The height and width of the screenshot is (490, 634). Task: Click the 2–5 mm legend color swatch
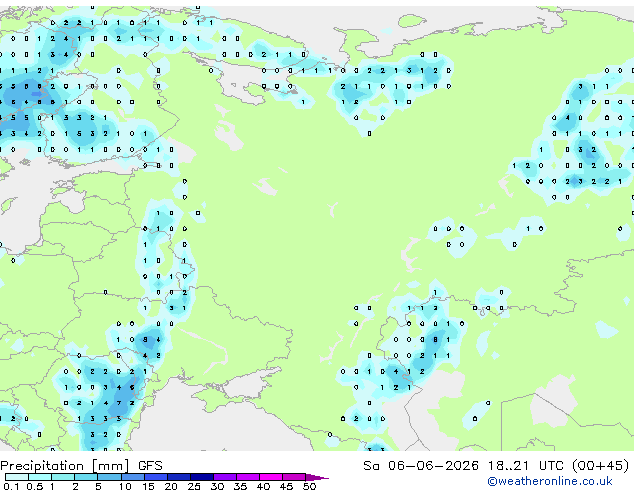click(x=86, y=477)
